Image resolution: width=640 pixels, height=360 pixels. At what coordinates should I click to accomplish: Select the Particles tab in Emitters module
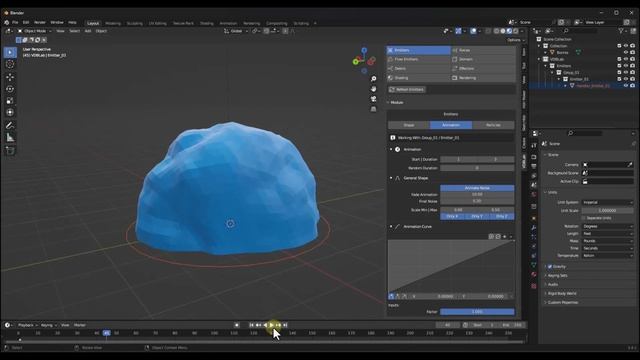tap(493, 125)
